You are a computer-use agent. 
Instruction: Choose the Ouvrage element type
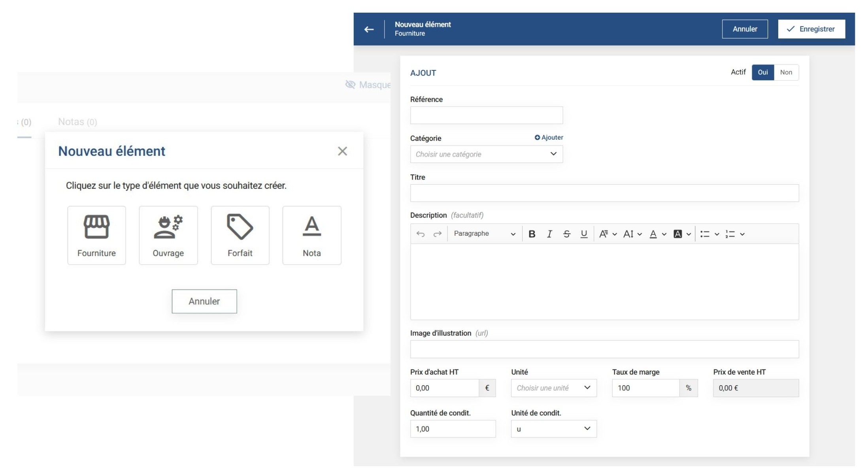point(168,235)
